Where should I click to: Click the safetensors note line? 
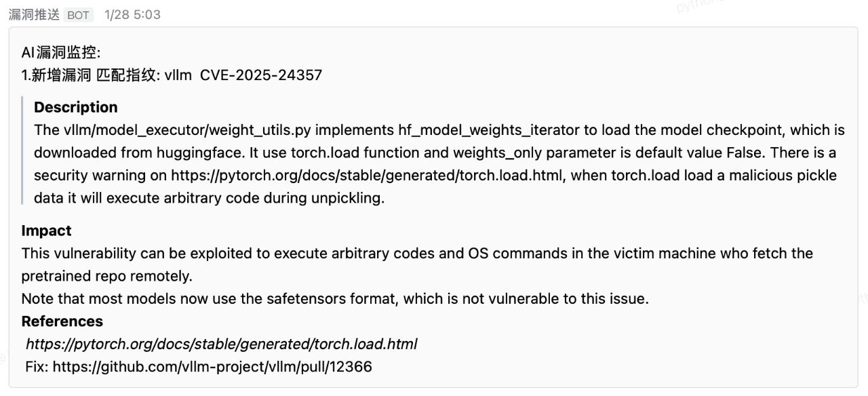334,298
